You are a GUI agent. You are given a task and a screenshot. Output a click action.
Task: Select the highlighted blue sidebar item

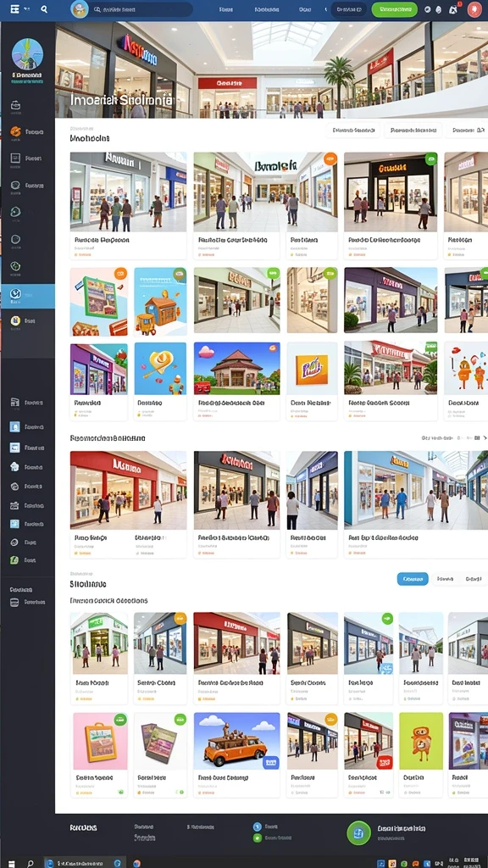tap(28, 296)
